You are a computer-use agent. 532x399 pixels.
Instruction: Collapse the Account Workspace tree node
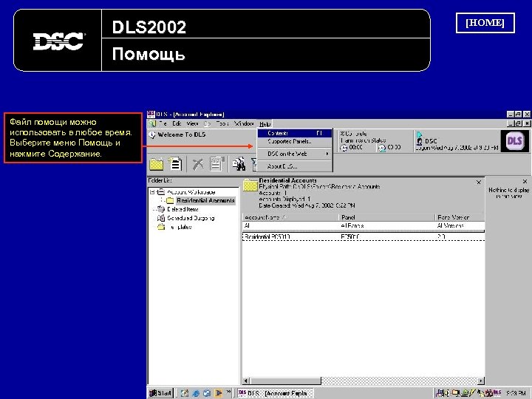[153, 191]
